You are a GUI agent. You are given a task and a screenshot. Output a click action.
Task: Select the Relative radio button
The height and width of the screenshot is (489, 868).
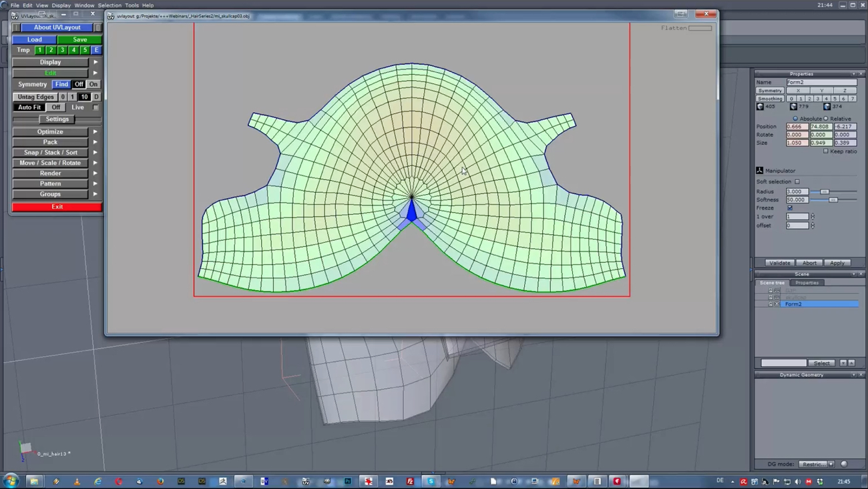[826, 119]
